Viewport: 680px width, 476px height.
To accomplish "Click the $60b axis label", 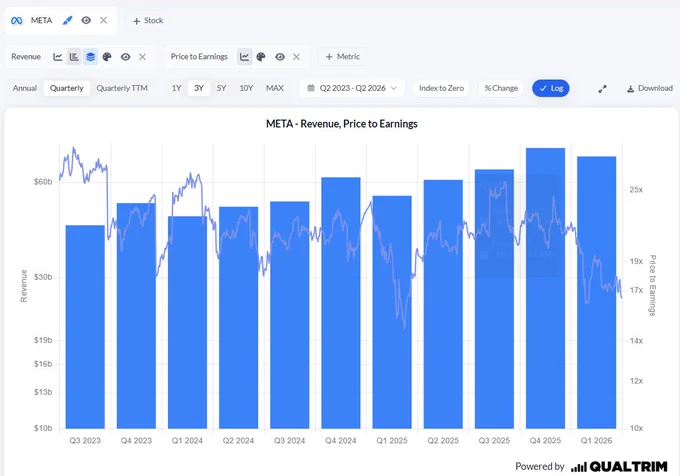I will click(x=43, y=182).
